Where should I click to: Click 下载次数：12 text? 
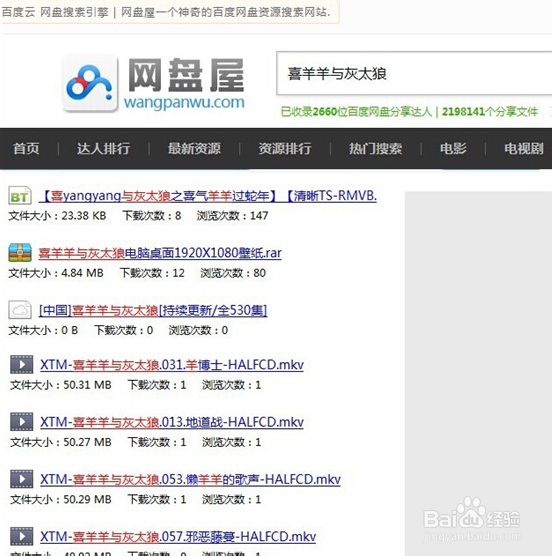(152, 273)
